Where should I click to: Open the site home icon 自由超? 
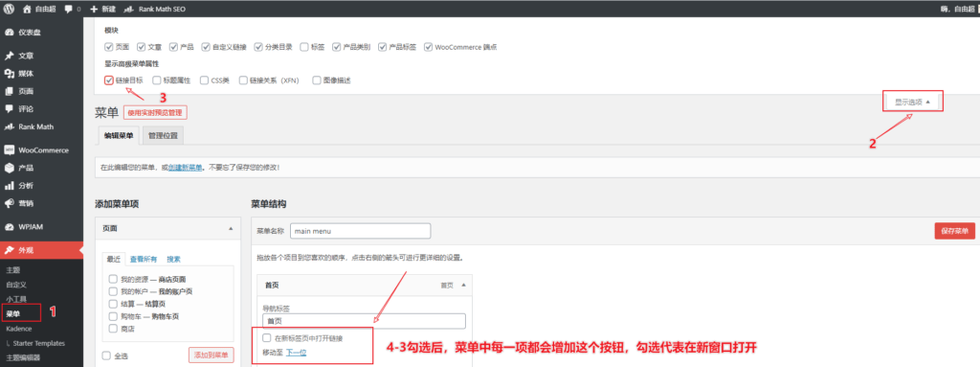(x=40, y=10)
